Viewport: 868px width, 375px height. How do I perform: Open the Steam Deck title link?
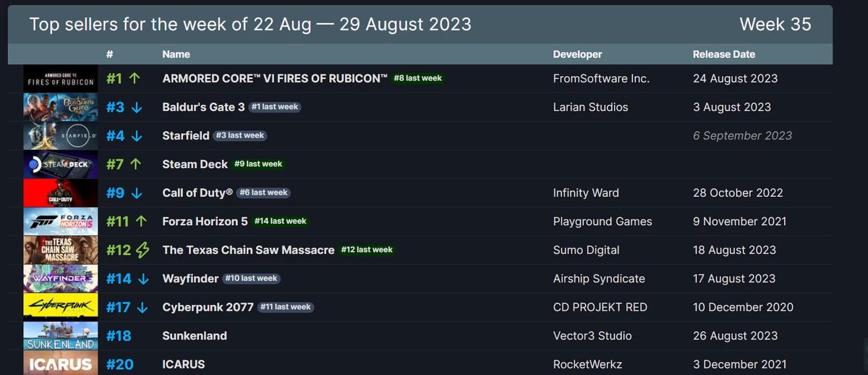click(x=195, y=164)
